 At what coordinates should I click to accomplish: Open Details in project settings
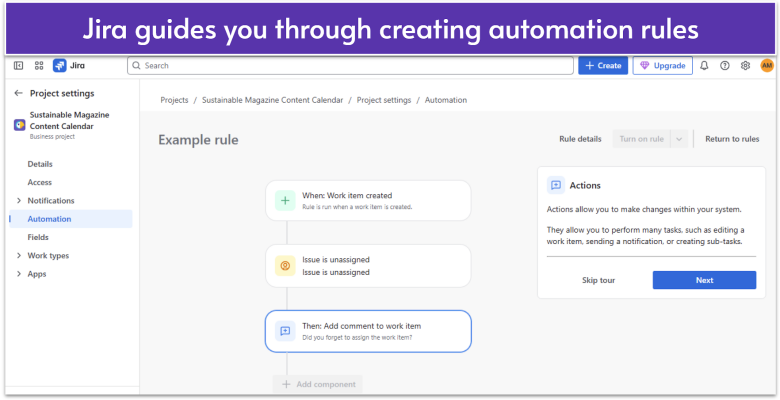(40, 164)
